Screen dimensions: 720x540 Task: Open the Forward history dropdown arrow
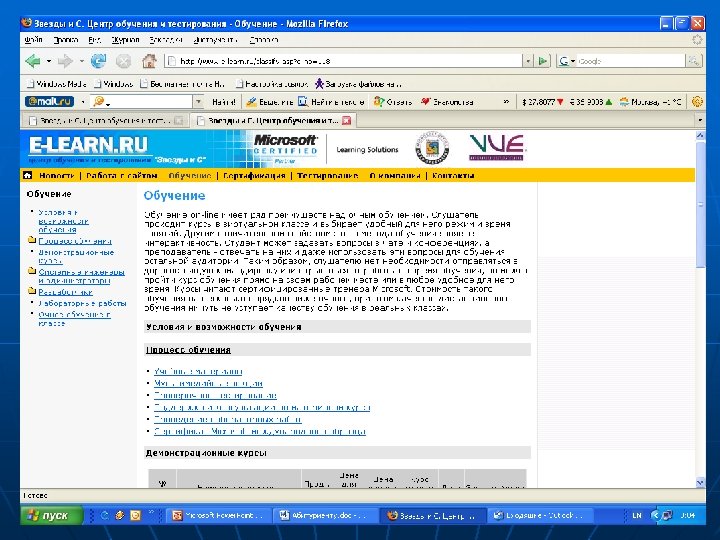click(81, 61)
